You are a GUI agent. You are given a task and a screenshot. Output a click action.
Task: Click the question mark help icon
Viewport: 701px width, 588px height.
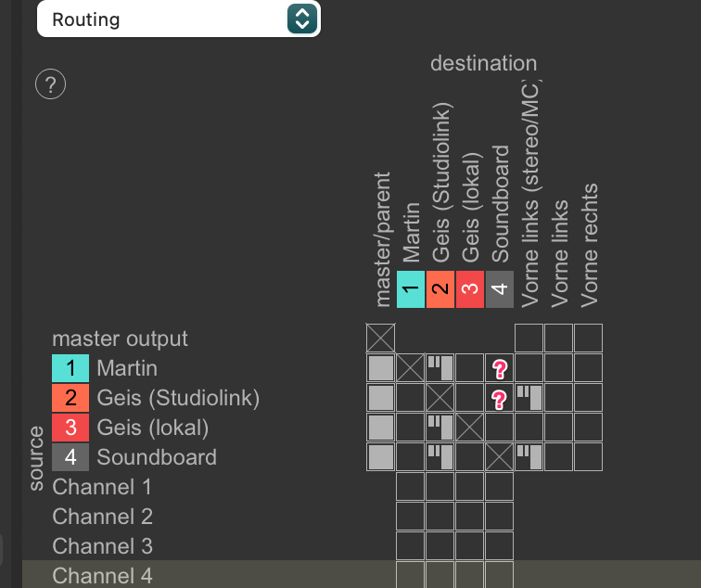(51, 85)
